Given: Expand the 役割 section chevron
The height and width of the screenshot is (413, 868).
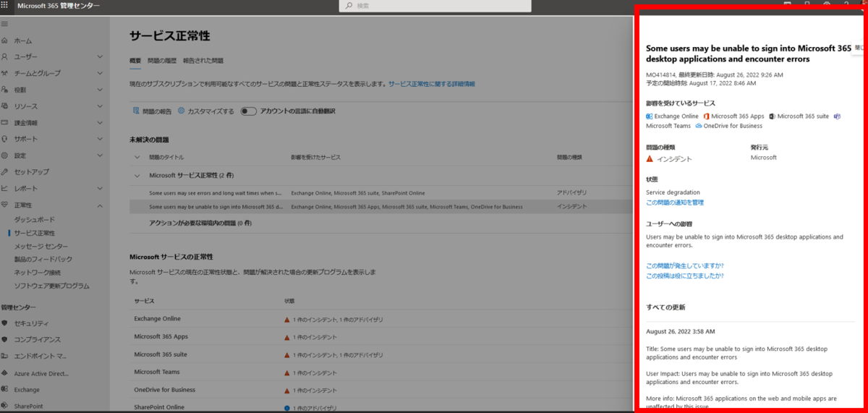Looking at the screenshot, I should pos(100,90).
